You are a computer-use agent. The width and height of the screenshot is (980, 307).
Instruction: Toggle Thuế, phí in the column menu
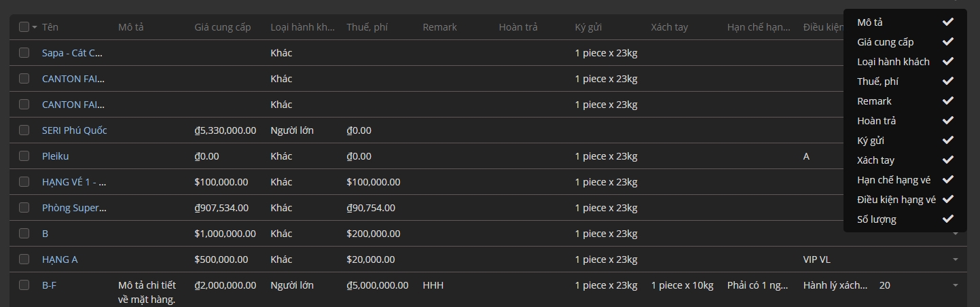877,82
